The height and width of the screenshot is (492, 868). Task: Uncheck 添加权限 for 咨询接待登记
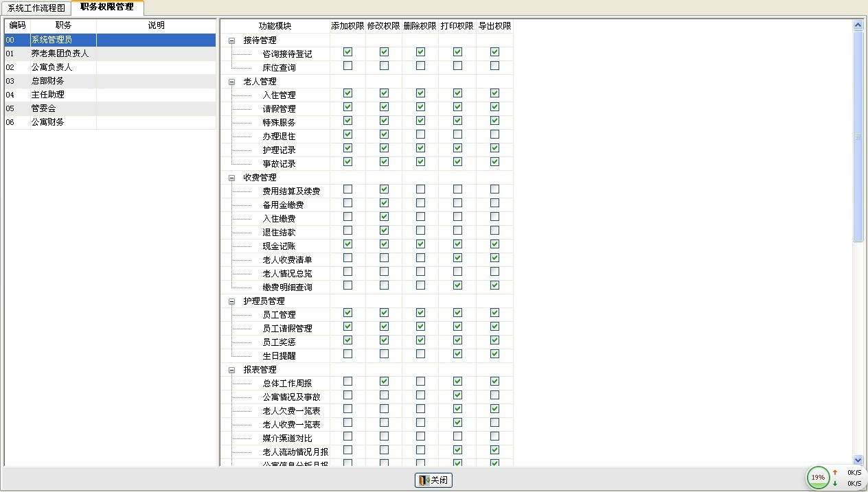tap(347, 52)
